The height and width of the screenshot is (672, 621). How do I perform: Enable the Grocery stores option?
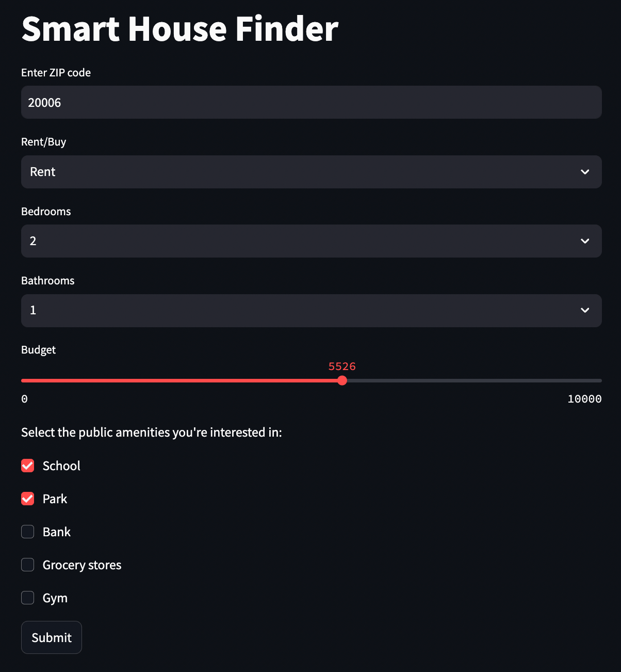27,565
